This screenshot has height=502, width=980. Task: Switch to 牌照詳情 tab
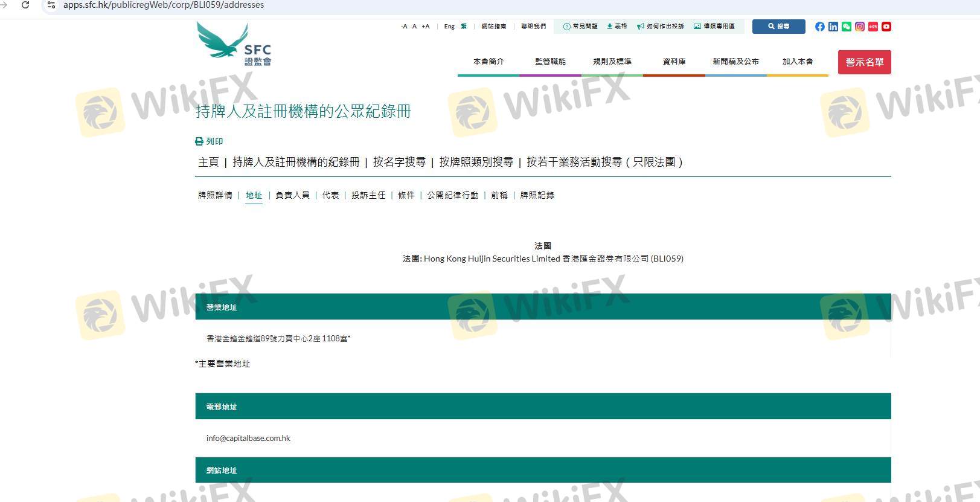(215, 195)
